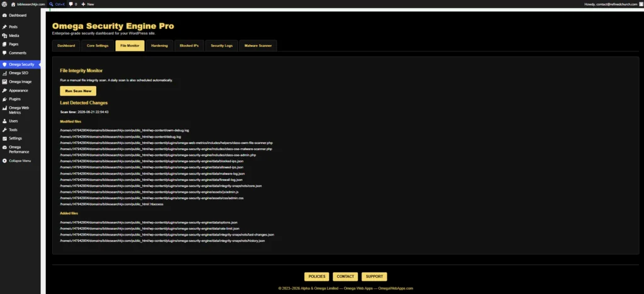The height and width of the screenshot is (294, 644).
Task: Open the Howdy account menu
Action: pyautogui.click(x=614, y=4)
